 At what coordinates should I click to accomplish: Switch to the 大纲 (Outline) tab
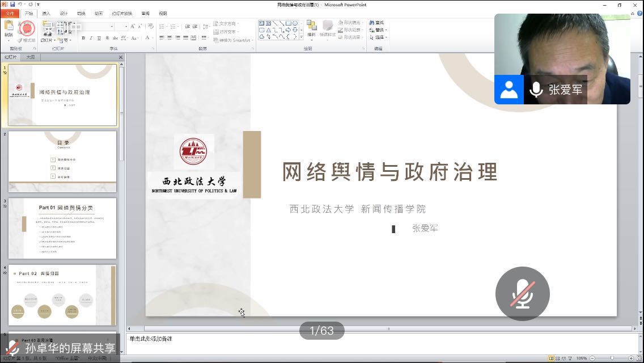point(31,57)
